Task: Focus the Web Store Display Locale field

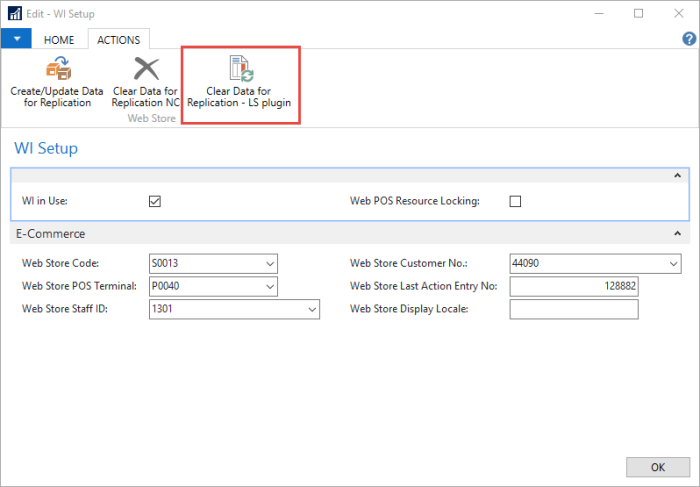Action: pos(573,310)
